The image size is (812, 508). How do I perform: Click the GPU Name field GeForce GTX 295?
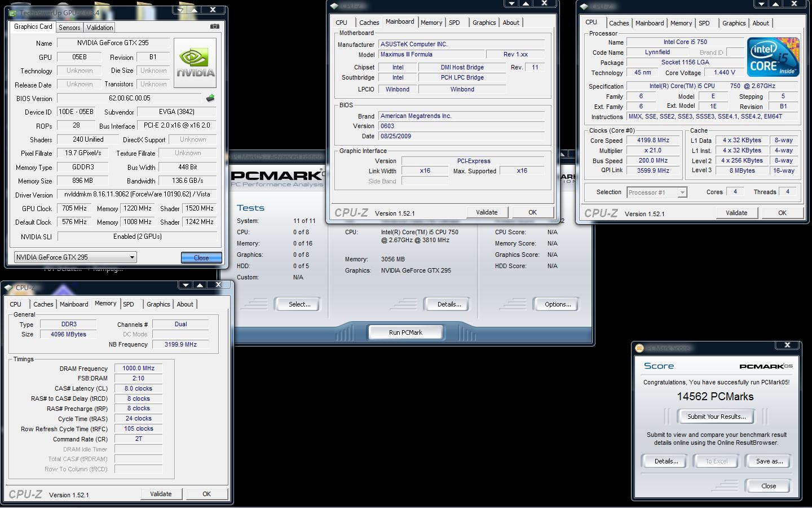pos(113,43)
